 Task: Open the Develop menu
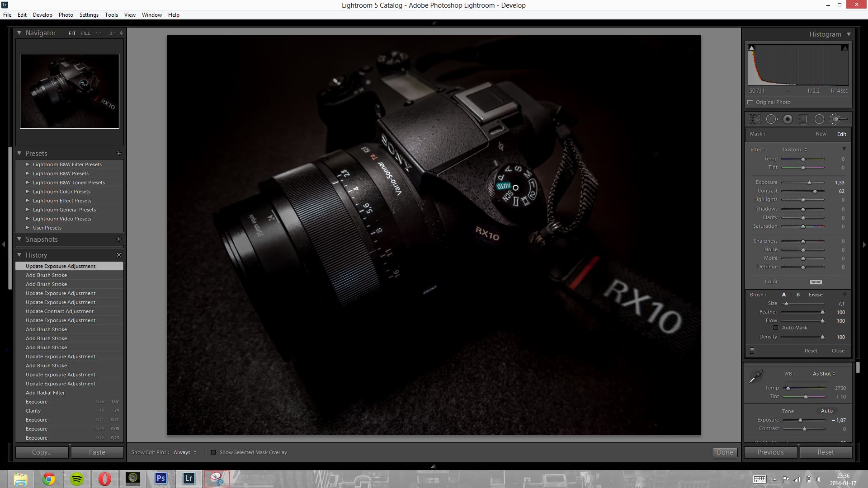coord(42,15)
